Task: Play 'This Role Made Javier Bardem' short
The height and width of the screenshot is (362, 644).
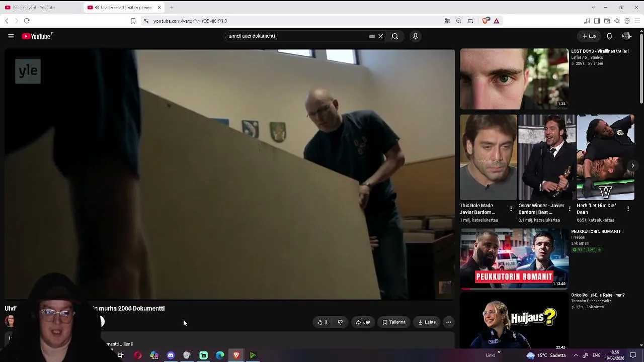Action: pyautogui.click(x=488, y=157)
